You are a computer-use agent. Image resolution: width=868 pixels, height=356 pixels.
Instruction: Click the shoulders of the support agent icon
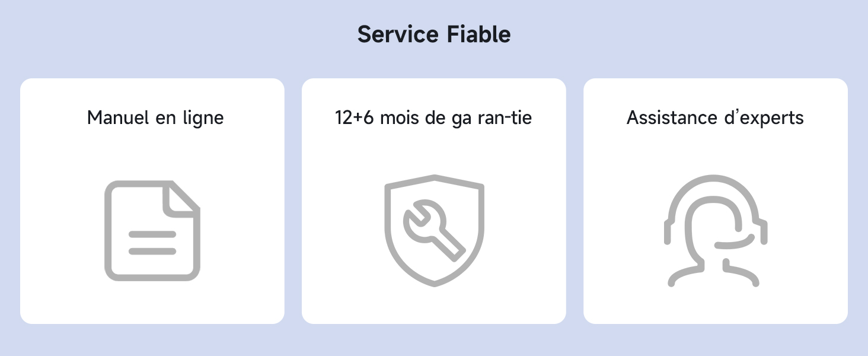[714, 275]
